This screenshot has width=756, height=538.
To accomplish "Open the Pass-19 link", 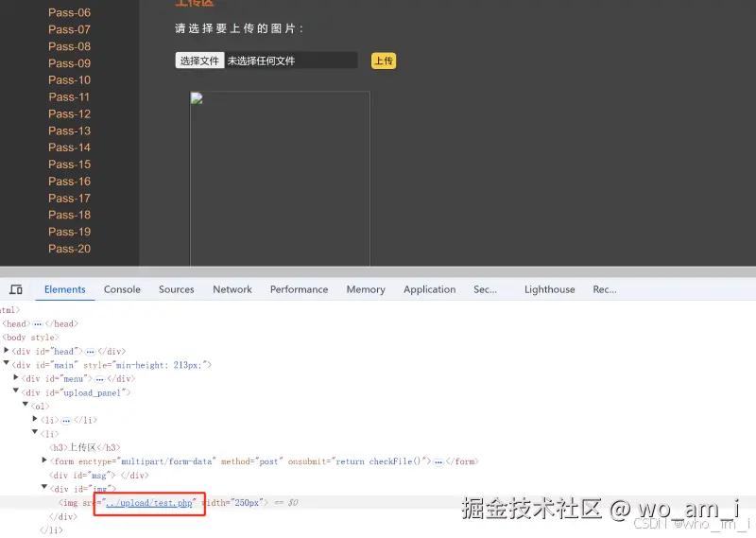I will coord(69,232).
